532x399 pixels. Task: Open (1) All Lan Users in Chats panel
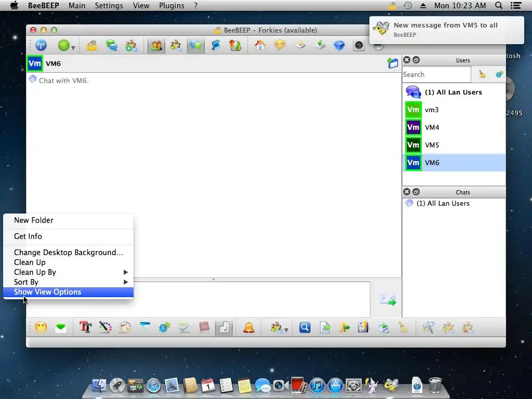454,203
